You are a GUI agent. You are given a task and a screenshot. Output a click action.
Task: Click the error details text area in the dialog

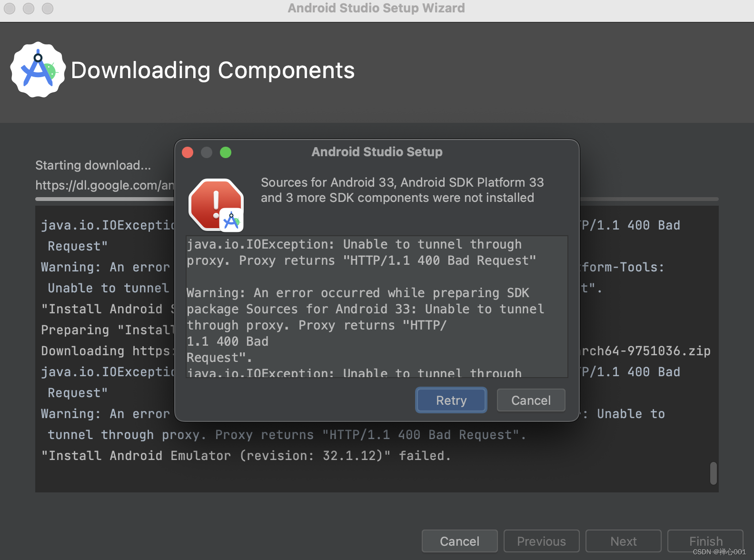pyautogui.click(x=377, y=307)
